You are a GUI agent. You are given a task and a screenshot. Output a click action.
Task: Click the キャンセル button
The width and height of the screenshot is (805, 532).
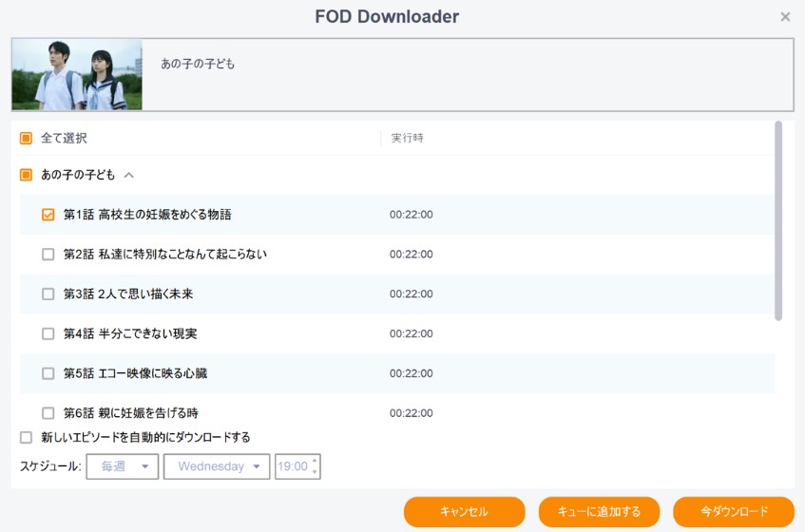[464, 511]
